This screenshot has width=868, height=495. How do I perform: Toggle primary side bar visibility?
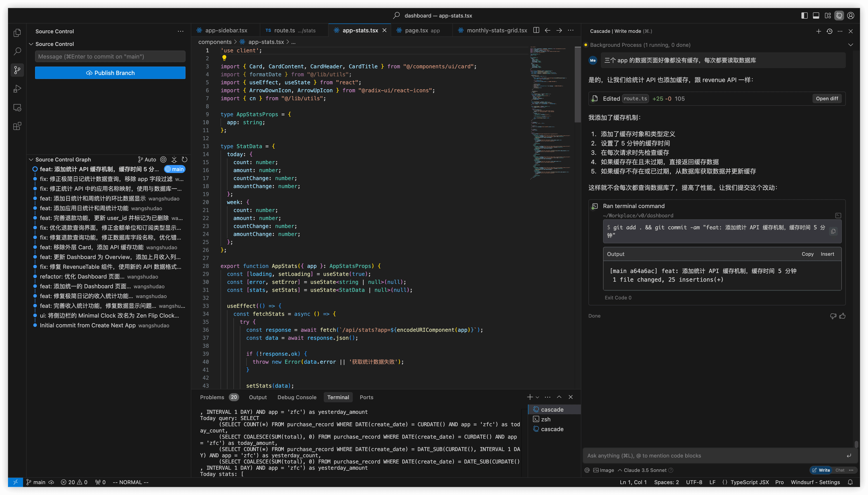(804, 16)
